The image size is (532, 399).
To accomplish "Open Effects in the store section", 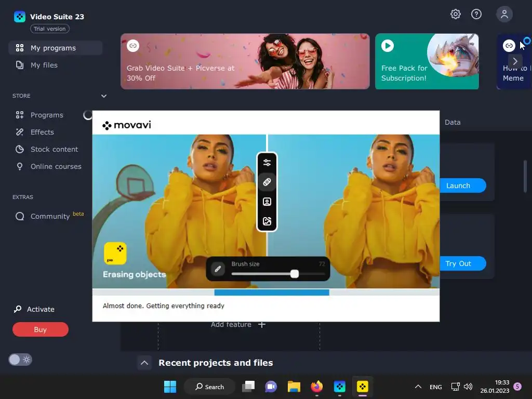I will 42,132.
